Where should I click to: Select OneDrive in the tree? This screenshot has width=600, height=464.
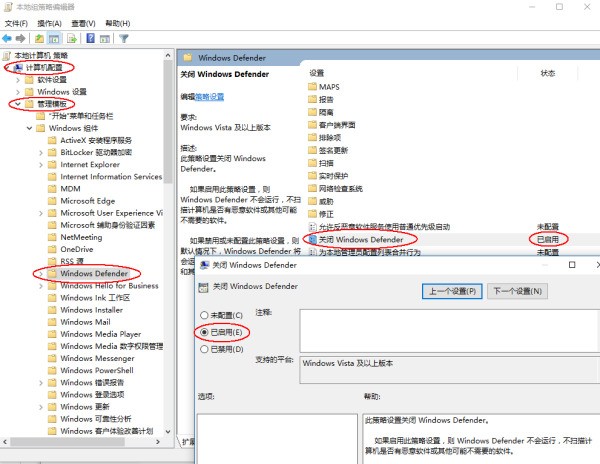[77, 249]
